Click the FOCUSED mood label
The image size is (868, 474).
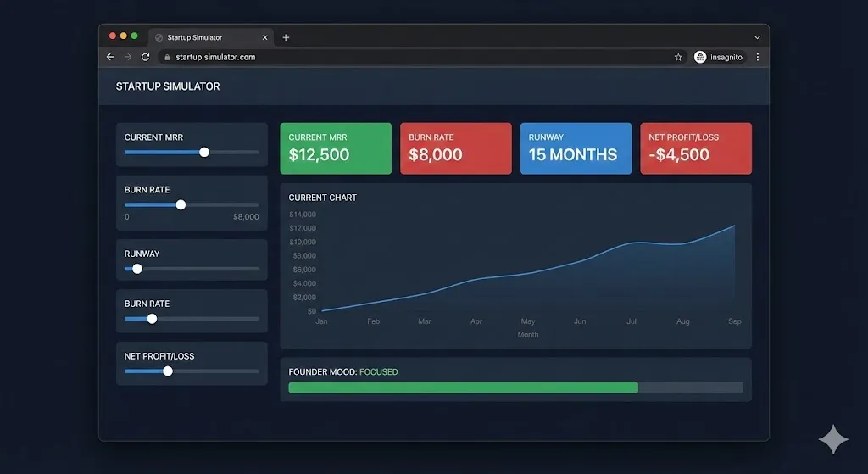pyautogui.click(x=379, y=372)
